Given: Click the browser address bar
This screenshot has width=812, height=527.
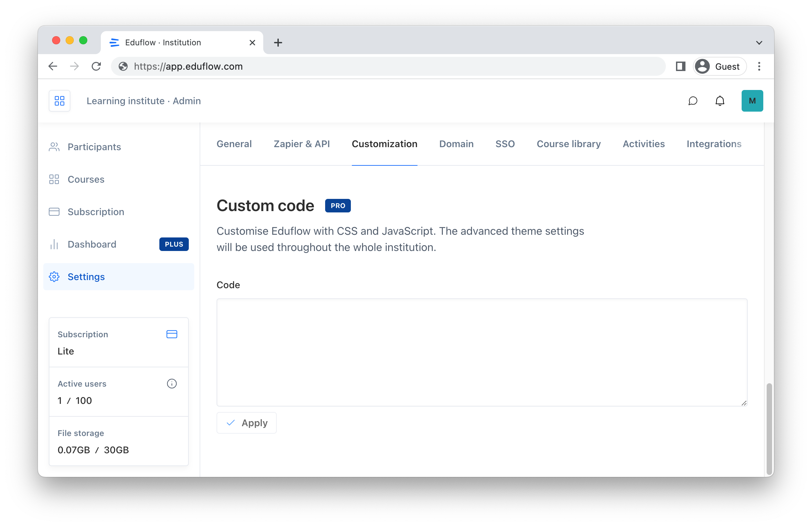Looking at the screenshot, I should click(x=388, y=66).
